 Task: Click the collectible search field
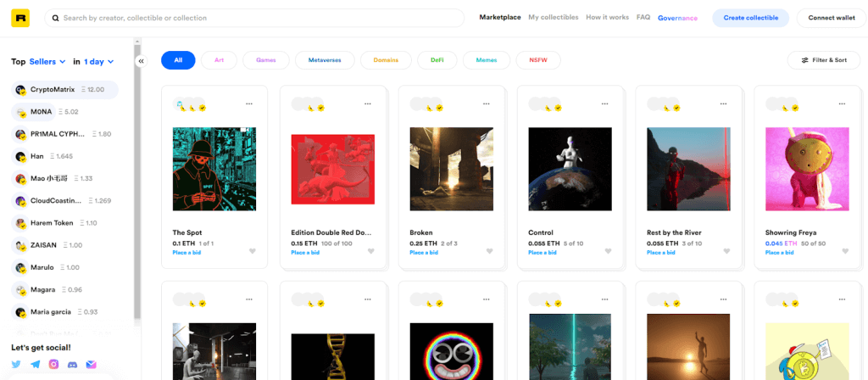point(254,18)
